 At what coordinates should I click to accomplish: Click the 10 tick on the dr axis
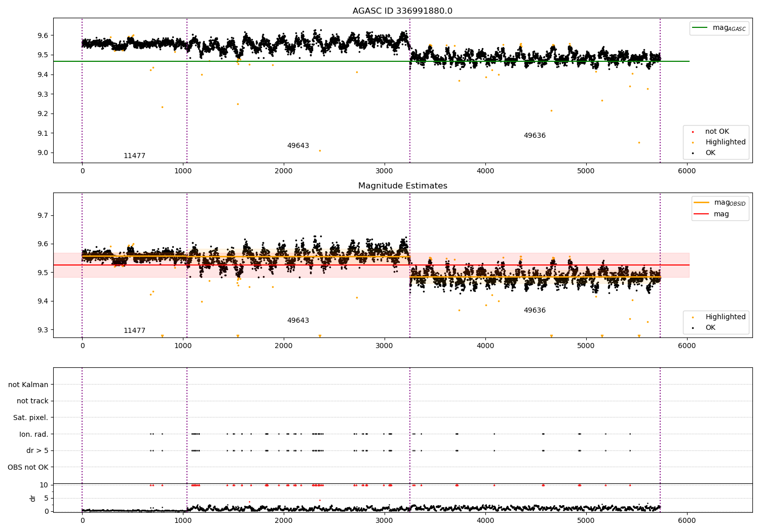pos(44,485)
